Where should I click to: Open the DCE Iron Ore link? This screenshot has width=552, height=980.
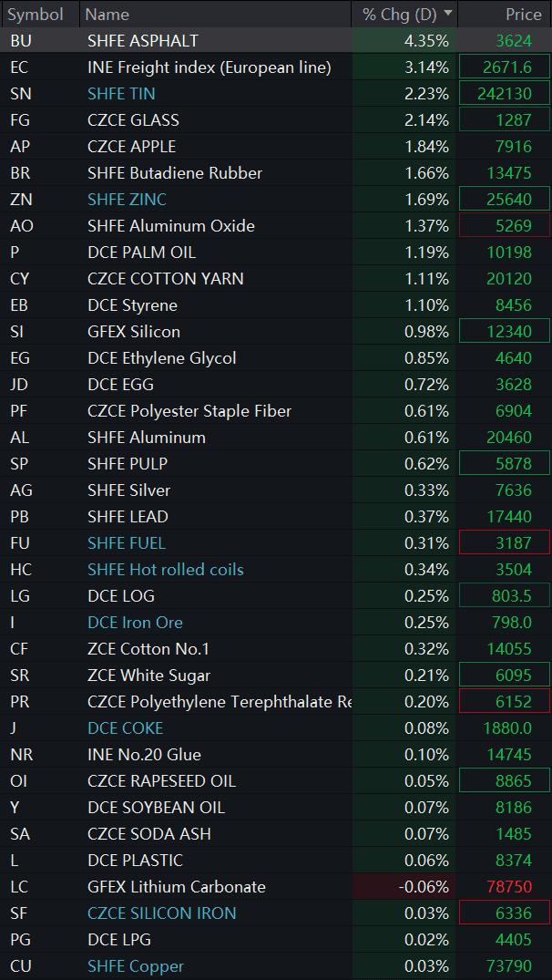135,623
